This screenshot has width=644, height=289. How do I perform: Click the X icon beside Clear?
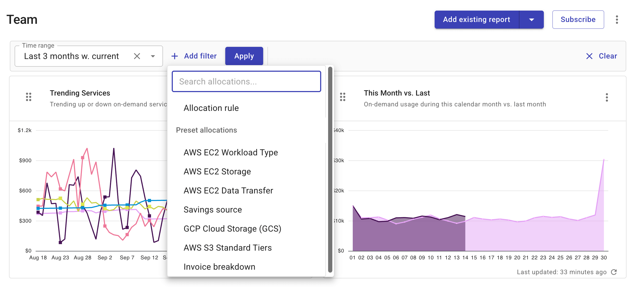589,56
